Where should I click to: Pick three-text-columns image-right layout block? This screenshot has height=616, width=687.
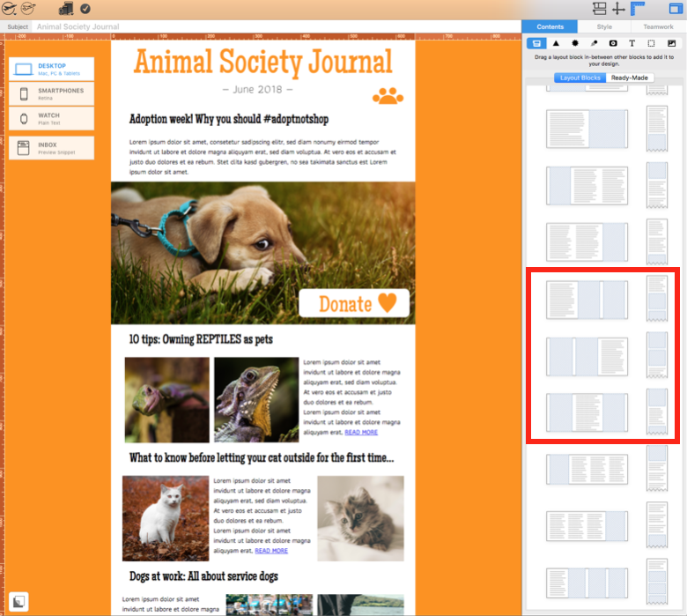click(x=587, y=526)
